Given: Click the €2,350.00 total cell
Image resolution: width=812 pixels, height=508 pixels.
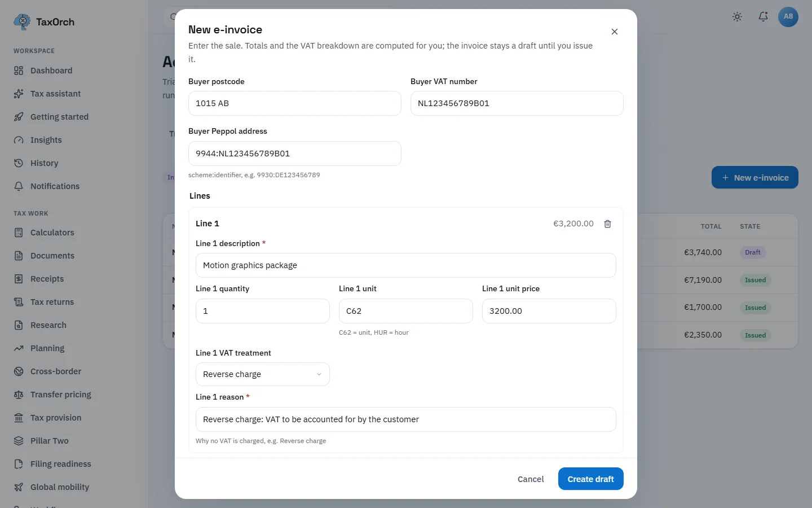Looking at the screenshot, I should tap(703, 335).
